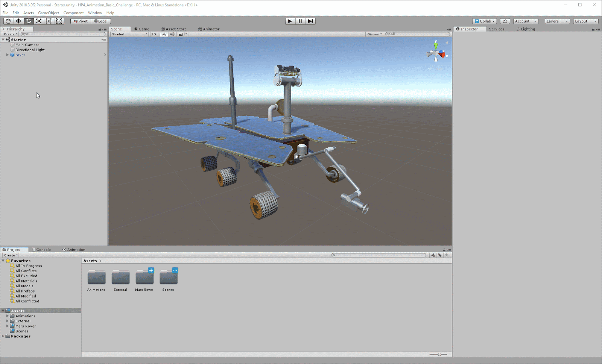Open the Cloud services icon button
602x364 pixels.
tap(505, 21)
